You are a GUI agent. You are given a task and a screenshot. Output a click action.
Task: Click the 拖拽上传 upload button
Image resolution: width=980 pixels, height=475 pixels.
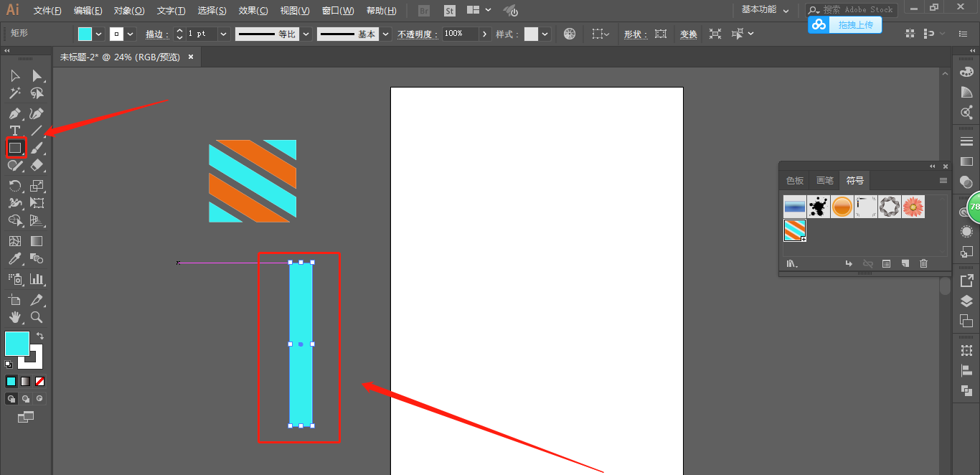844,24
